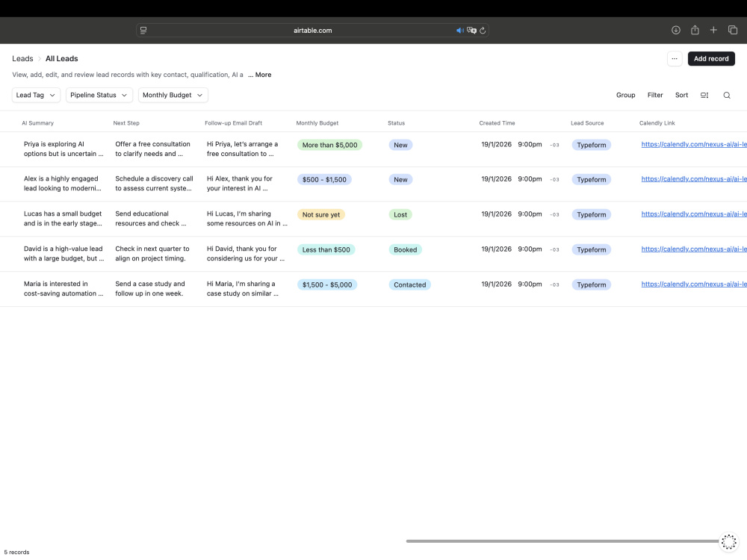Click the AI Summary column header

pyautogui.click(x=37, y=123)
